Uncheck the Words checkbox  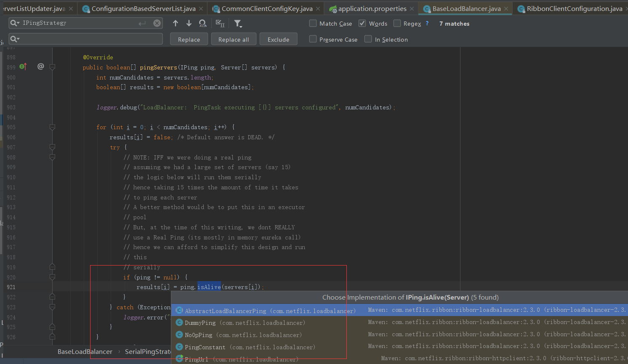tap(362, 23)
